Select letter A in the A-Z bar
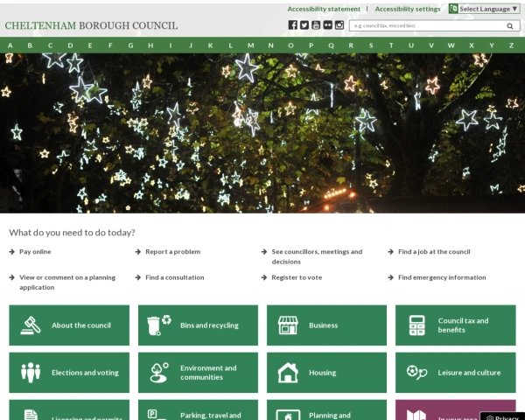The width and height of the screenshot is (525, 420). click(x=10, y=45)
